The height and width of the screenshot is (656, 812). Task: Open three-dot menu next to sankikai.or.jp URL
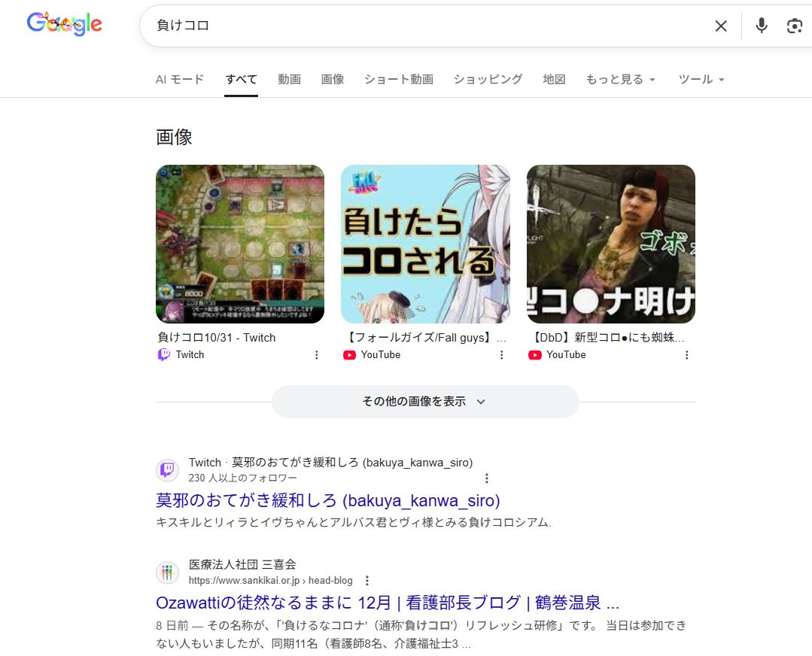click(367, 581)
